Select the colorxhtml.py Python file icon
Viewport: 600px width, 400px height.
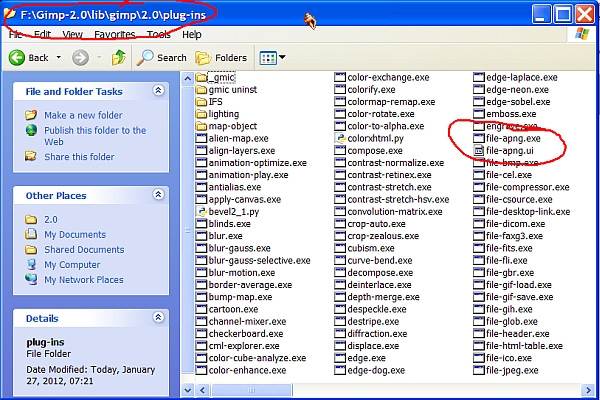(x=340, y=138)
